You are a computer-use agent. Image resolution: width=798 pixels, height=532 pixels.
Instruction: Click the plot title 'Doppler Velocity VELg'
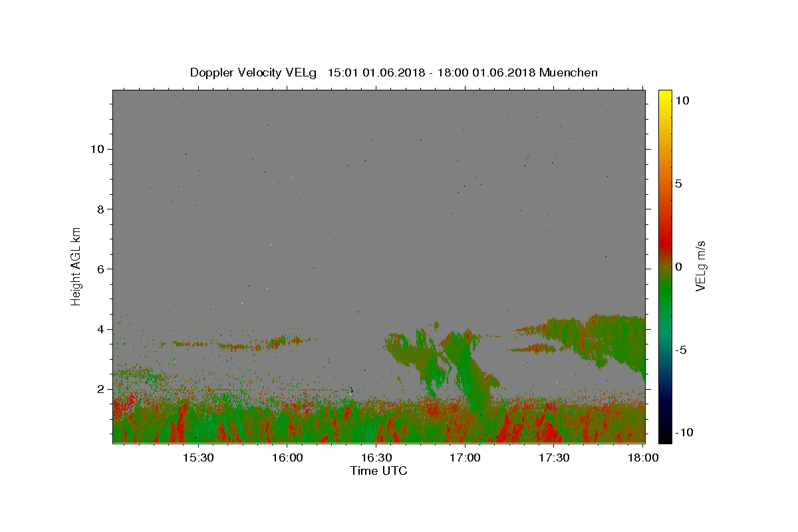[x=254, y=72]
